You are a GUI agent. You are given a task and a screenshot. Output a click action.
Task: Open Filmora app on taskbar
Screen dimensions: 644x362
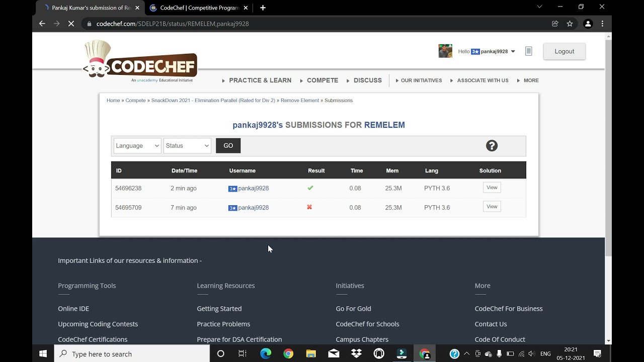click(401, 354)
